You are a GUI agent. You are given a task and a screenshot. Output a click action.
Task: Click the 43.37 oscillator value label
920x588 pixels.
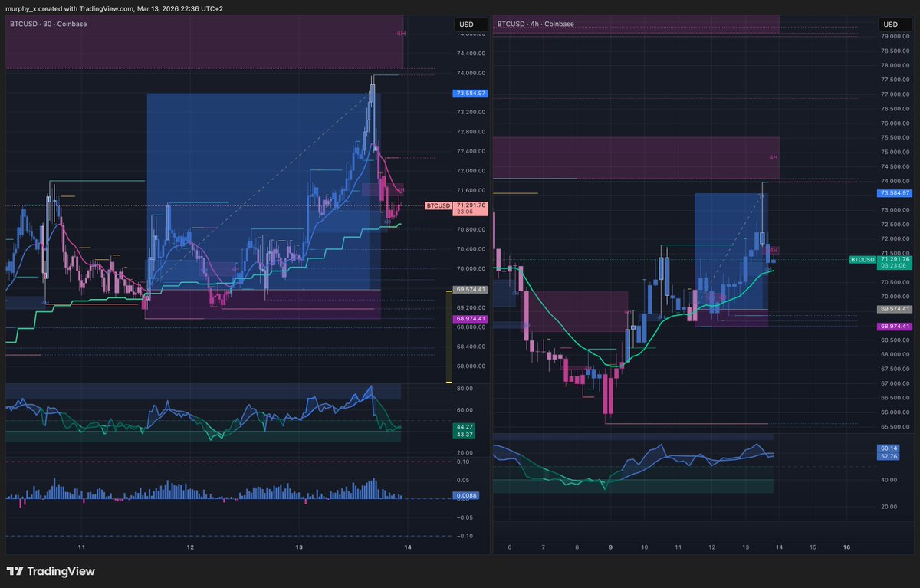pyautogui.click(x=465, y=435)
